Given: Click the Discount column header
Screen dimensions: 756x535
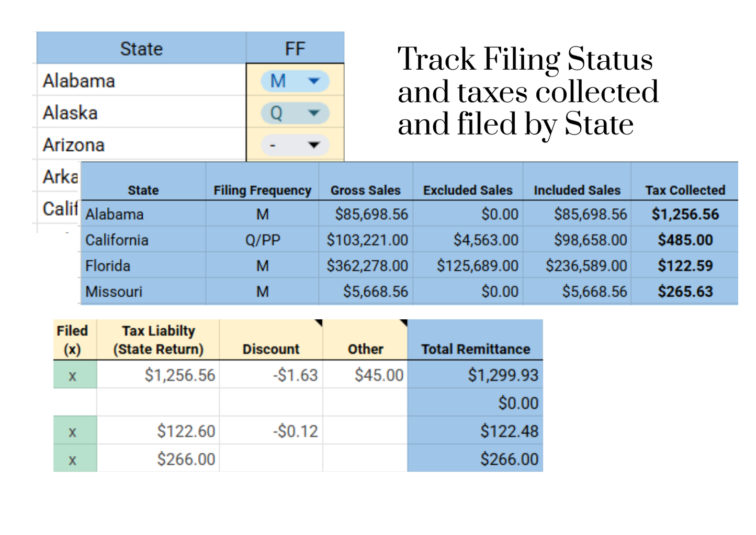Looking at the screenshot, I should point(271,340).
